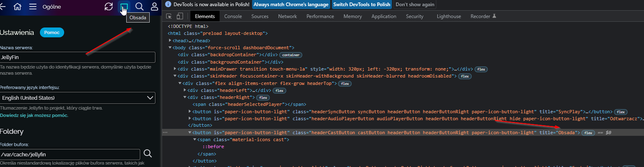The image size is (644, 167).
Task: Click the Pomoc help button
Action: point(52,32)
